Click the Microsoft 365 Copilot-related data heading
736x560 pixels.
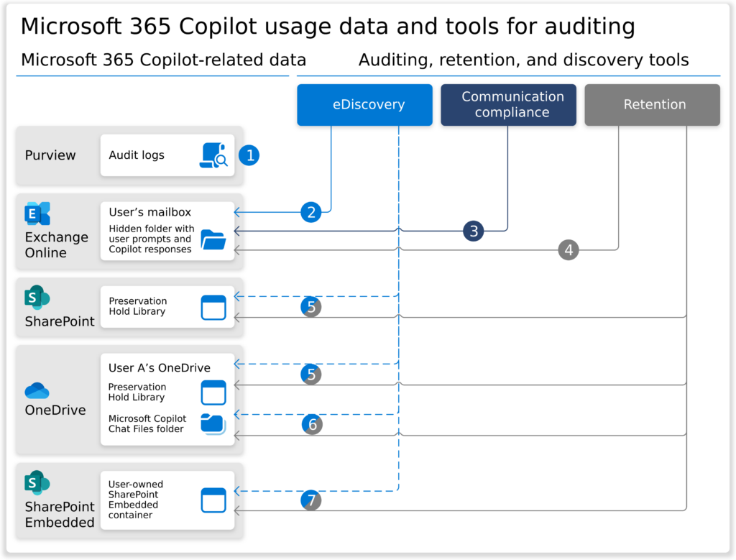(x=163, y=60)
